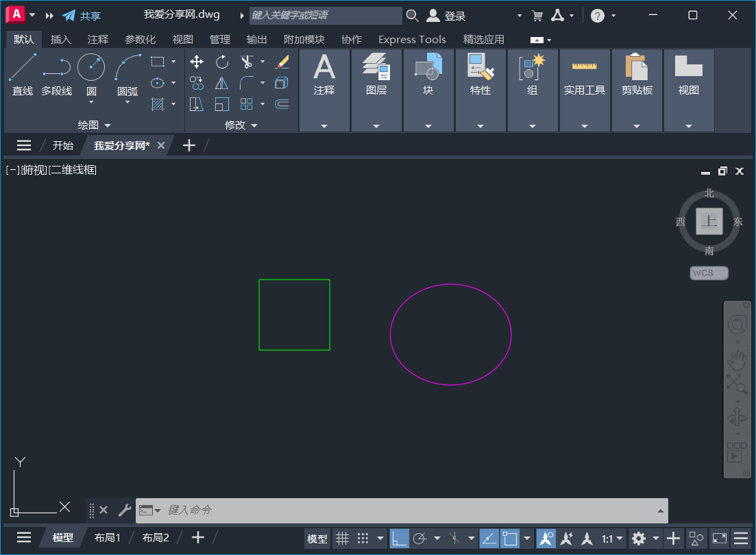This screenshot has width=756, height=555.
Task: Activate the Rotate tool
Action: [222, 62]
